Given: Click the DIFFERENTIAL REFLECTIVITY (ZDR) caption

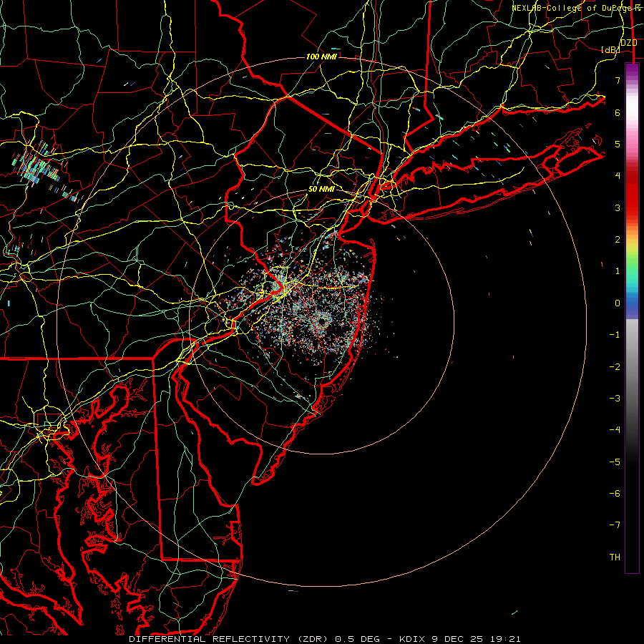Looking at the screenshot, I should 230,639.
